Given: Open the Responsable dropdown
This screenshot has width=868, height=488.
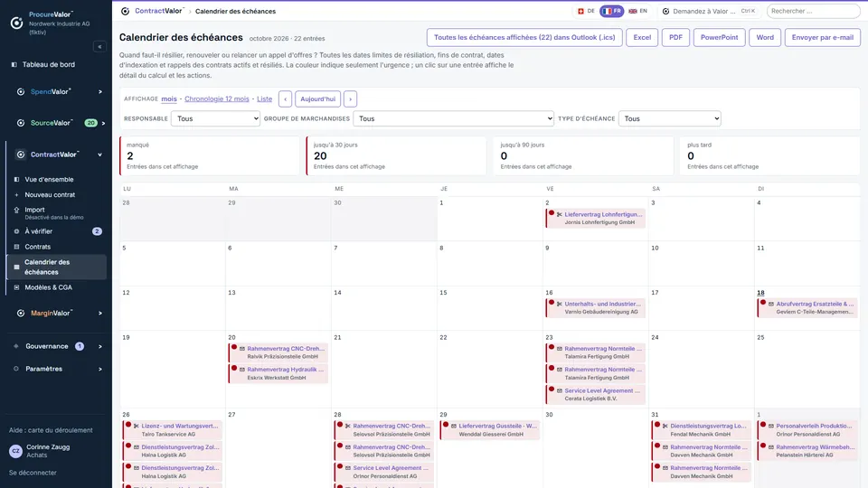Looking at the screenshot, I should coord(215,118).
